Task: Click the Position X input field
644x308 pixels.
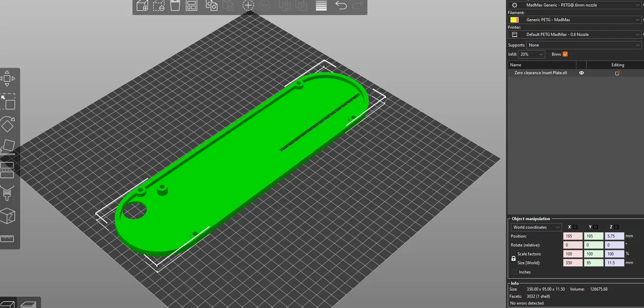Action: [x=573, y=236]
